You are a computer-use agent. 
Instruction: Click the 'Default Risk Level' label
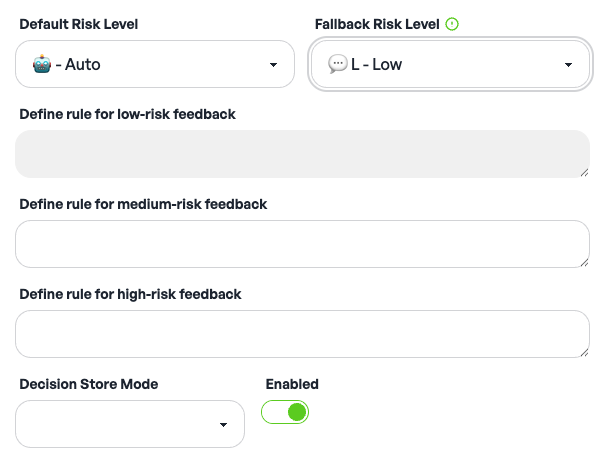point(79,24)
